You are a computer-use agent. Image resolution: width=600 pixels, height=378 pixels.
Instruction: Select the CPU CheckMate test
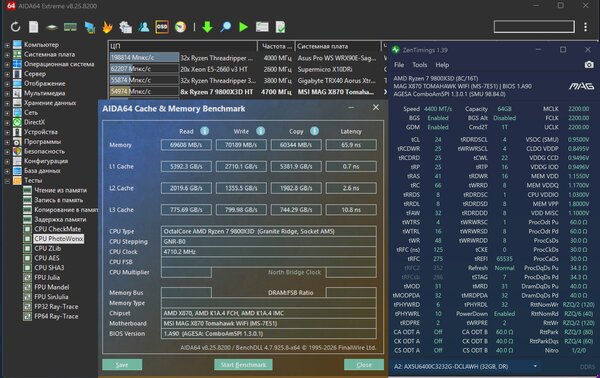click(57, 229)
